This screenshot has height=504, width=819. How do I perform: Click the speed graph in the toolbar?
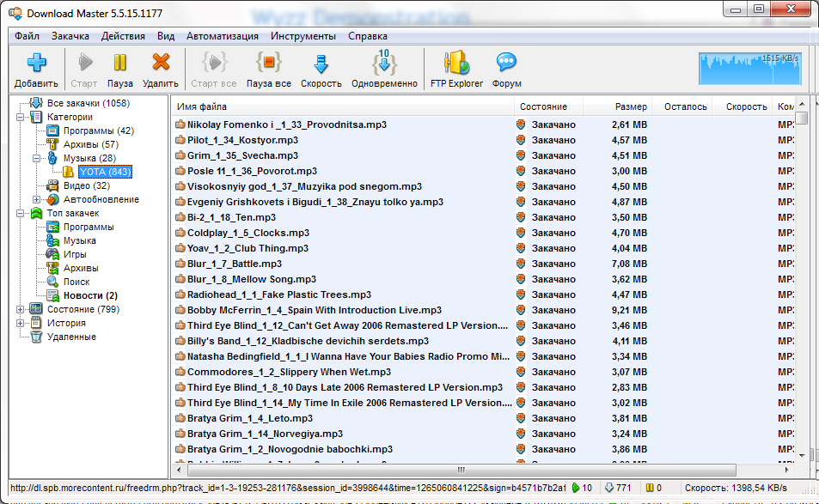[x=750, y=68]
